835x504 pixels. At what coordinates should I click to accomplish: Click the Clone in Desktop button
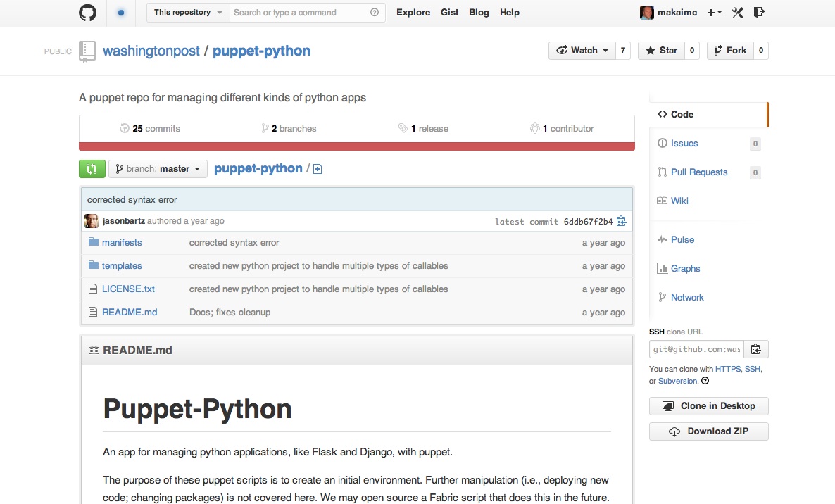coord(709,406)
